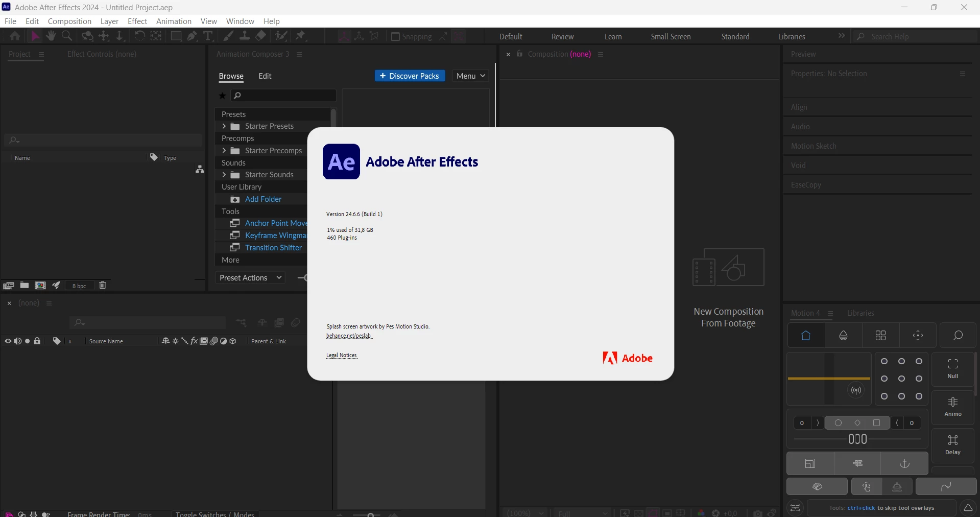
Task: Click the new composition icon in Project panel
Action: coord(40,285)
